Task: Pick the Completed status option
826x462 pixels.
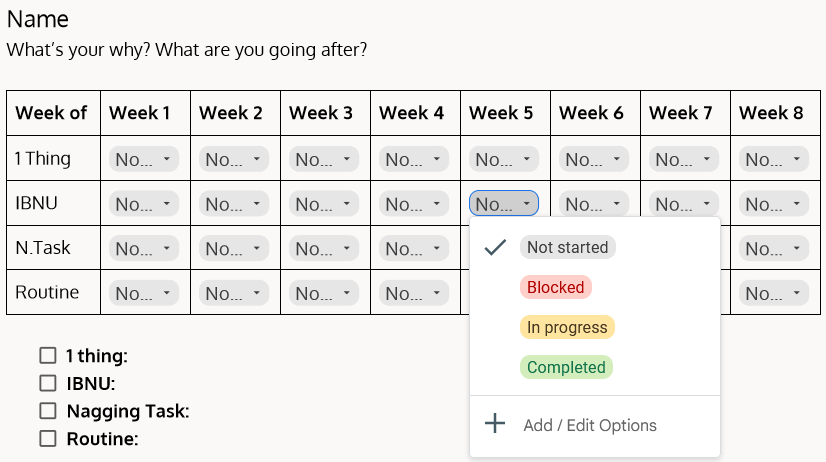Action: click(x=566, y=367)
